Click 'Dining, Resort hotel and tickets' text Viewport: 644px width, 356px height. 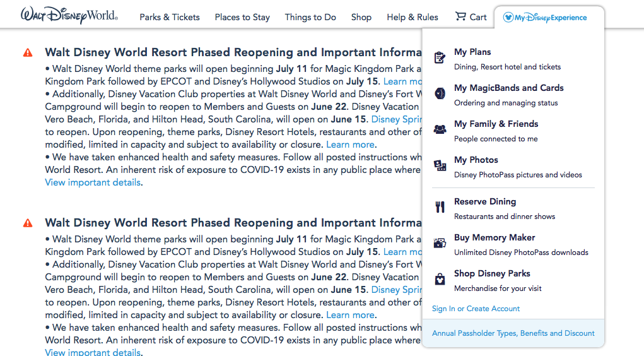pyautogui.click(x=507, y=67)
